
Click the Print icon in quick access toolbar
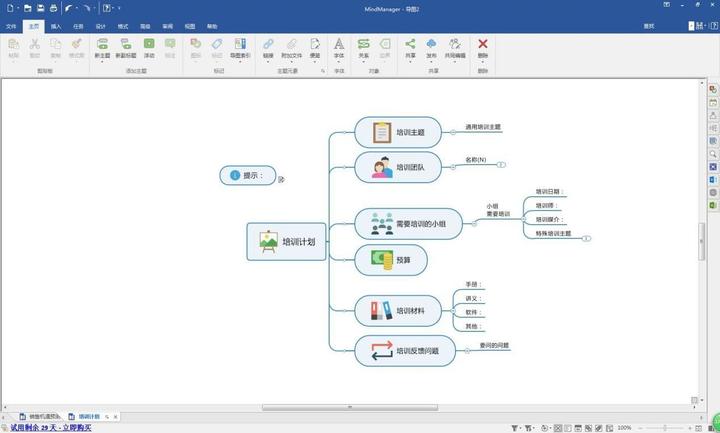click(x=53, y=8)
